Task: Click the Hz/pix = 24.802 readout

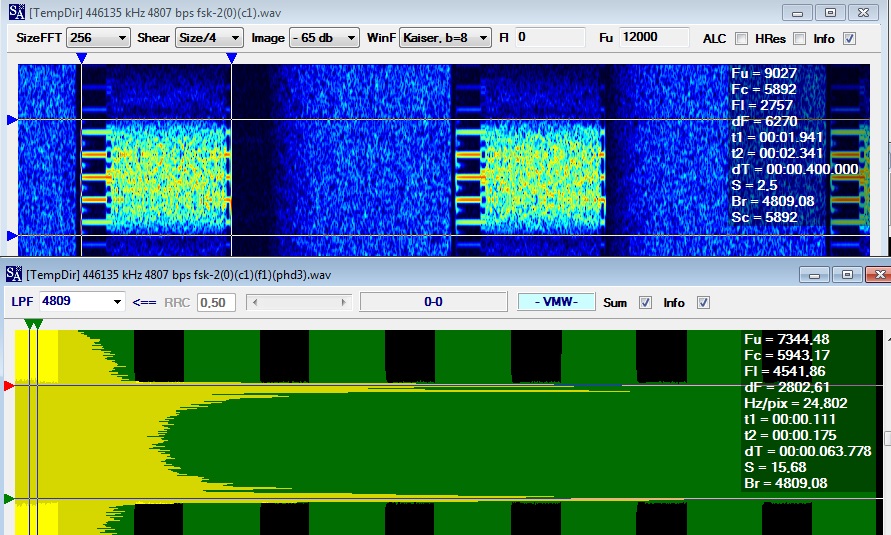Action: pos(796,404)
